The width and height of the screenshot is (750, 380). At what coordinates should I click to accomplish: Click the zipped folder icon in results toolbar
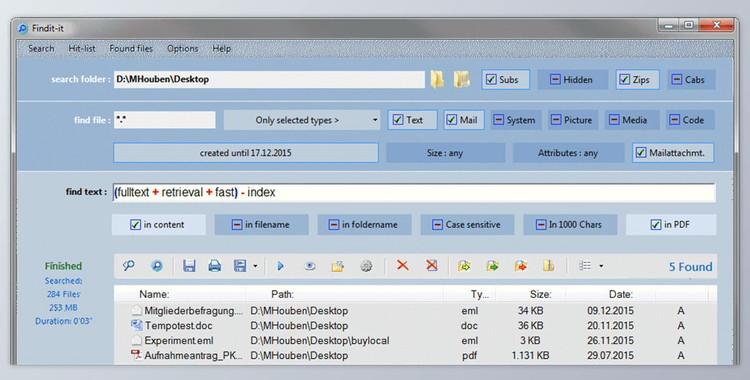pyautogui.click(x=549, y=266)
